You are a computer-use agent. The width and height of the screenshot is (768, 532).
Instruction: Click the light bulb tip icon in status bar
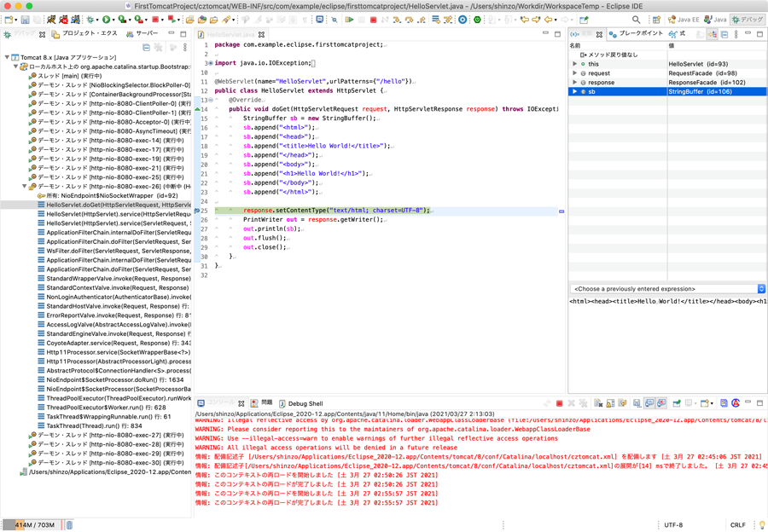click(x=762, y=524)
